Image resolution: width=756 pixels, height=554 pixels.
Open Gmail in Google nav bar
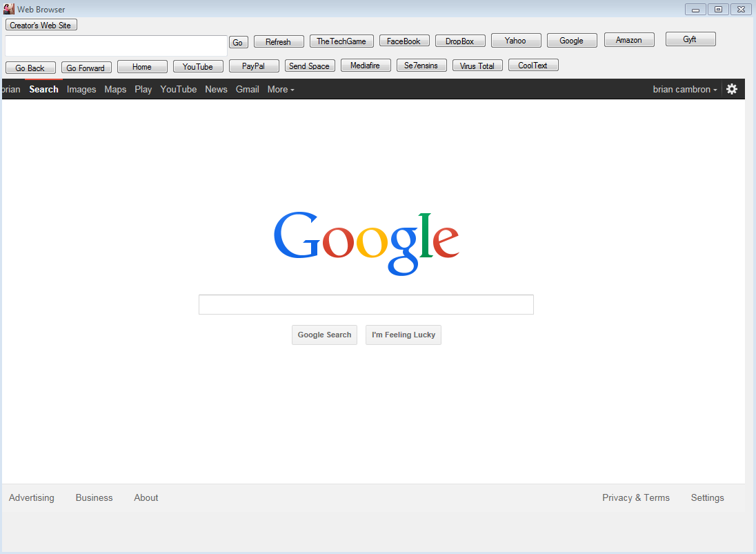pos(248,89)
